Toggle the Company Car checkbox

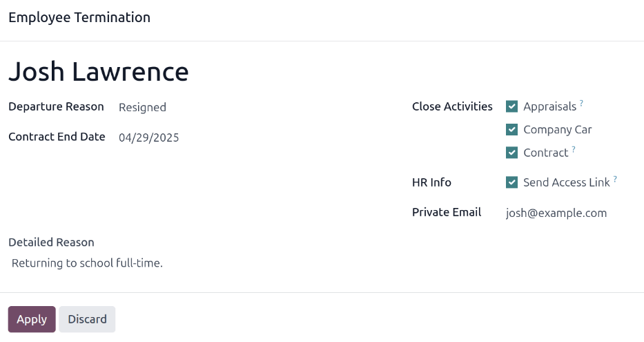click(511, 130)
